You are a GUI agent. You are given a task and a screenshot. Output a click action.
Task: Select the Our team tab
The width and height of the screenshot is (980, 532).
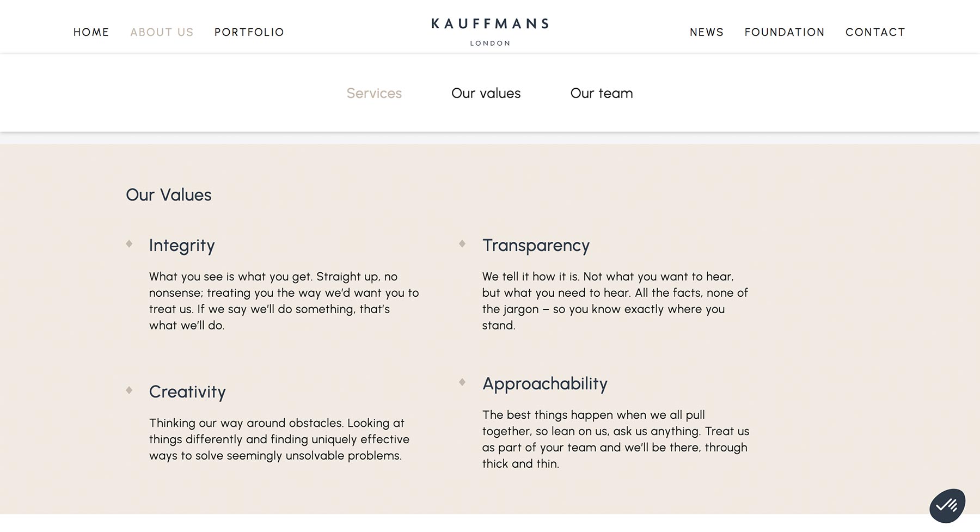click(x=602, y=93)
